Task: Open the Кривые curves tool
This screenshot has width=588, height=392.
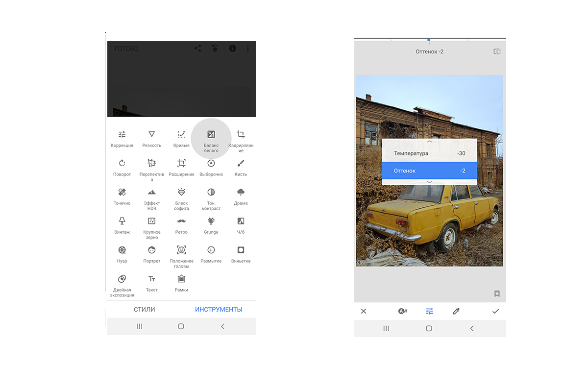Action: (181, 138)
